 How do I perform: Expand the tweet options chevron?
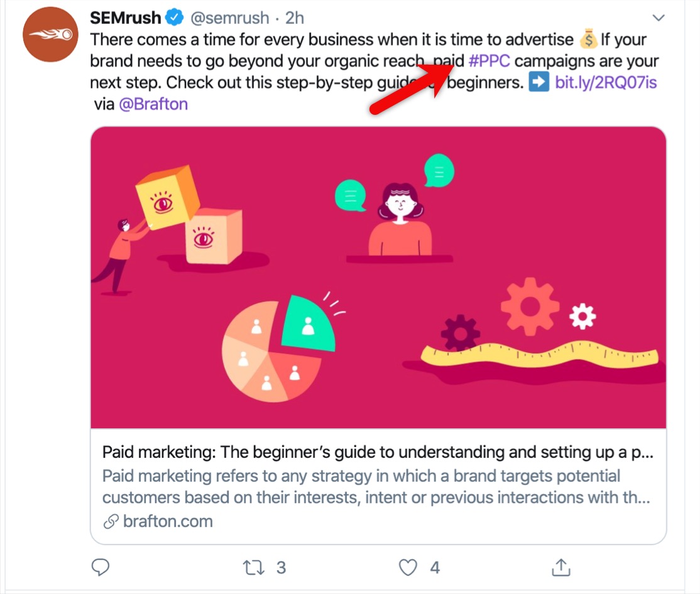coord(659,18)
